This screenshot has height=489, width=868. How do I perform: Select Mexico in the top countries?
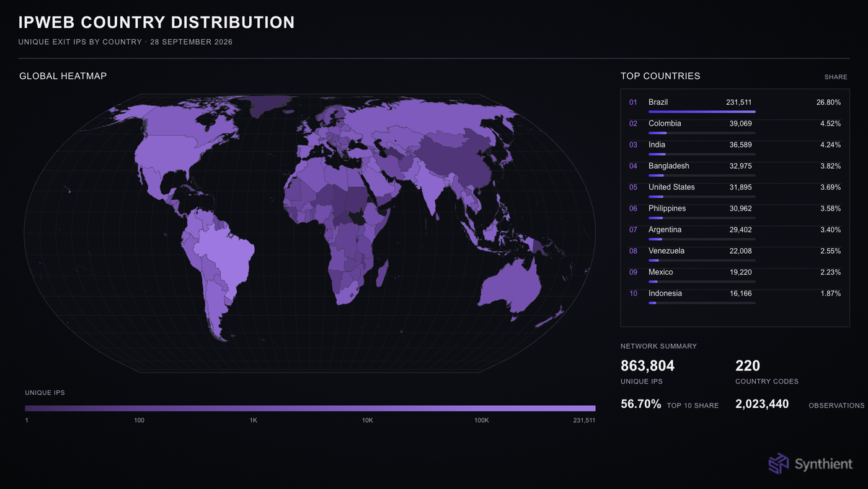pyautogui.click(x=661, y=272)
